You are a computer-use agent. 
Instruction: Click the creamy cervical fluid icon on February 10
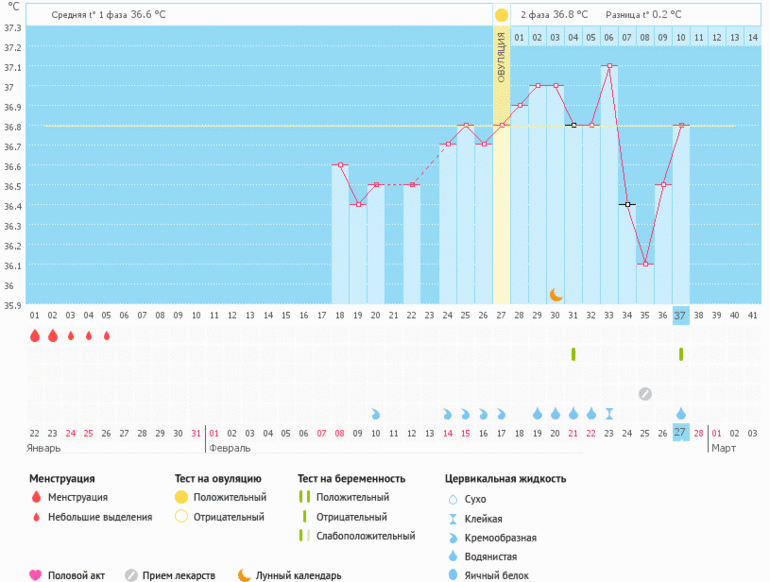click(x=376, y=413)
